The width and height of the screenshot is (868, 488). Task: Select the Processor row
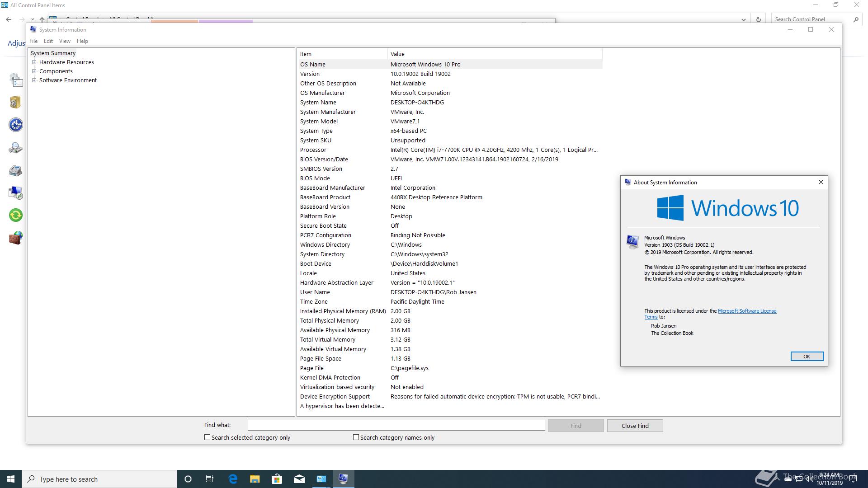[450, 150]
